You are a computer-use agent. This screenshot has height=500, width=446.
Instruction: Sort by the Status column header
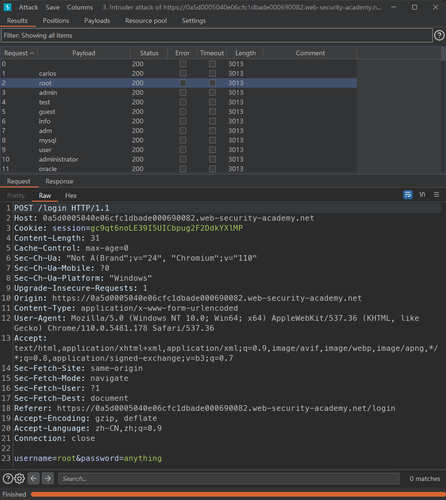point(149,53)
